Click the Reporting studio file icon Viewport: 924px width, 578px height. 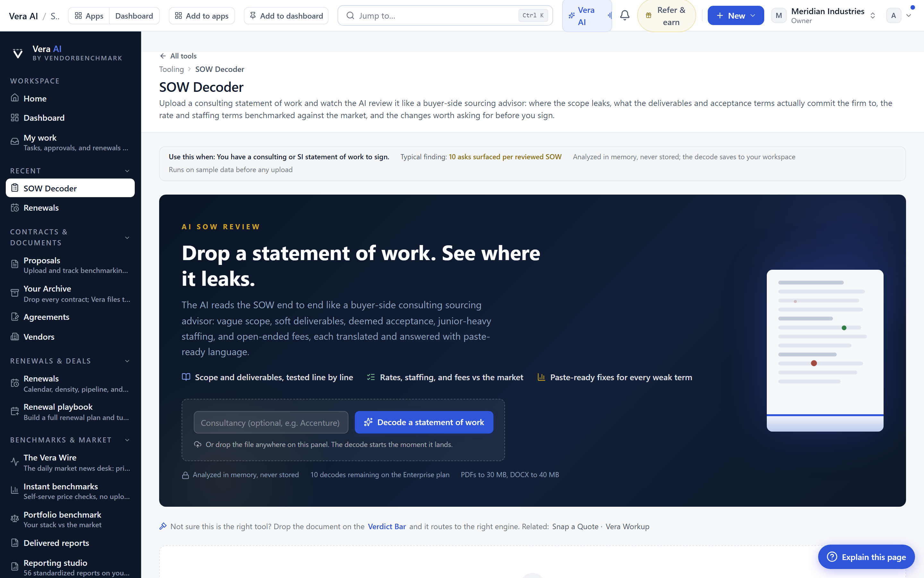click(x=14, y=567)
